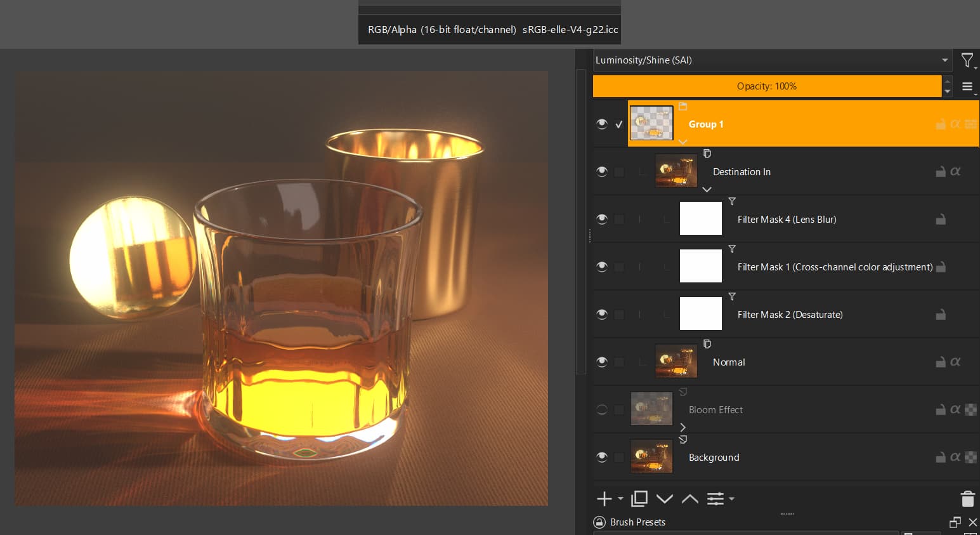
Task: Show the Bloom Effect layer
Action: tap(601, 409)
